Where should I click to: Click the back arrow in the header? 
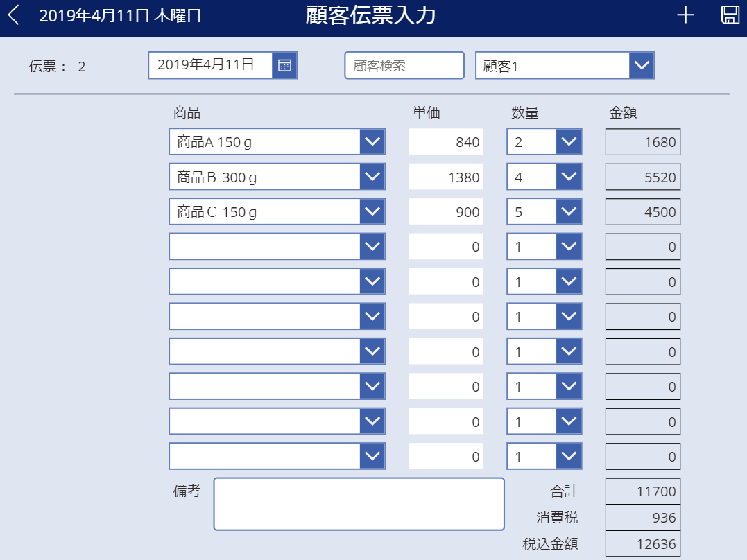pos(13,15)
